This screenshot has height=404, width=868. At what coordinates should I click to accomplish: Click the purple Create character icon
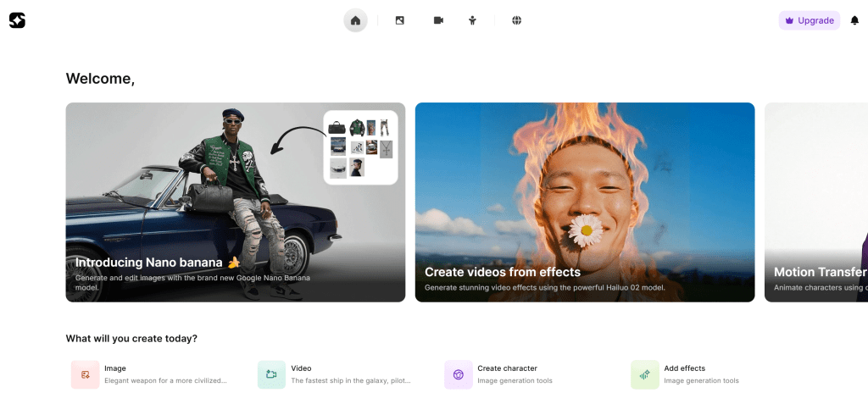click(x=458, y=374)
